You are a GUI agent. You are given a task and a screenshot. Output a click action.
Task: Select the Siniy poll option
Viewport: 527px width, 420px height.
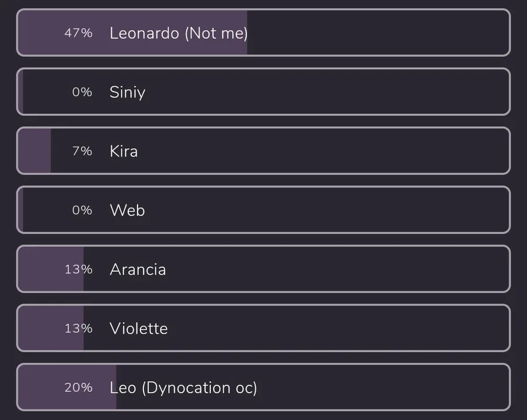(x=263, y=92)
